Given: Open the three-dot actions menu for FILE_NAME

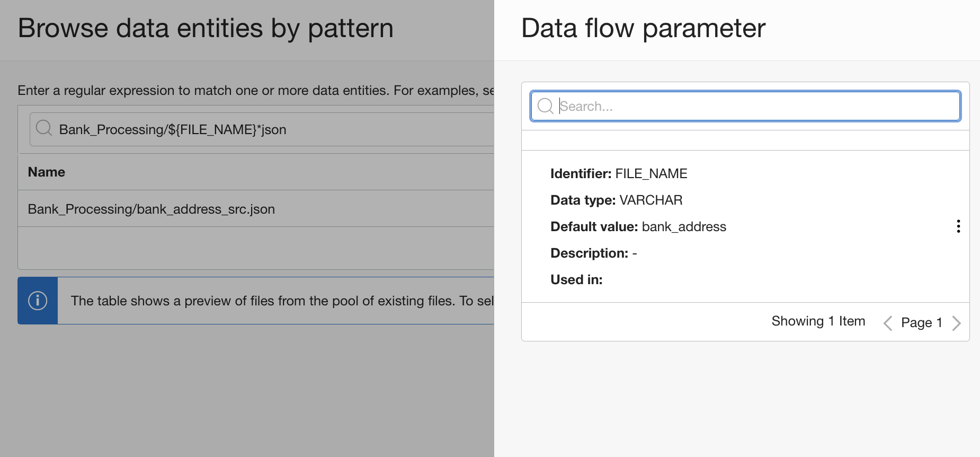Looking at the screenshot, I should click(x=958, y=226).
